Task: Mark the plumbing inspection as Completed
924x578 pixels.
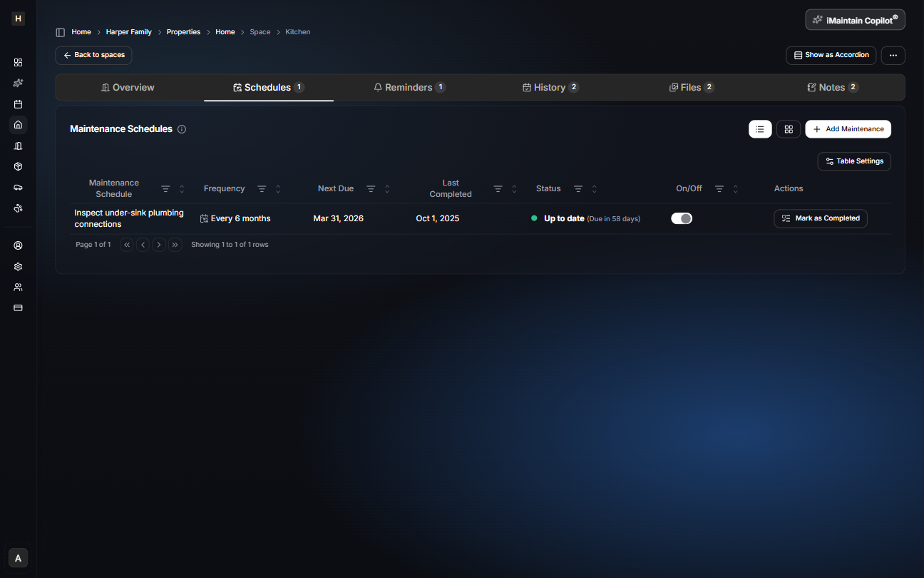Action: [x=820, y=218]
